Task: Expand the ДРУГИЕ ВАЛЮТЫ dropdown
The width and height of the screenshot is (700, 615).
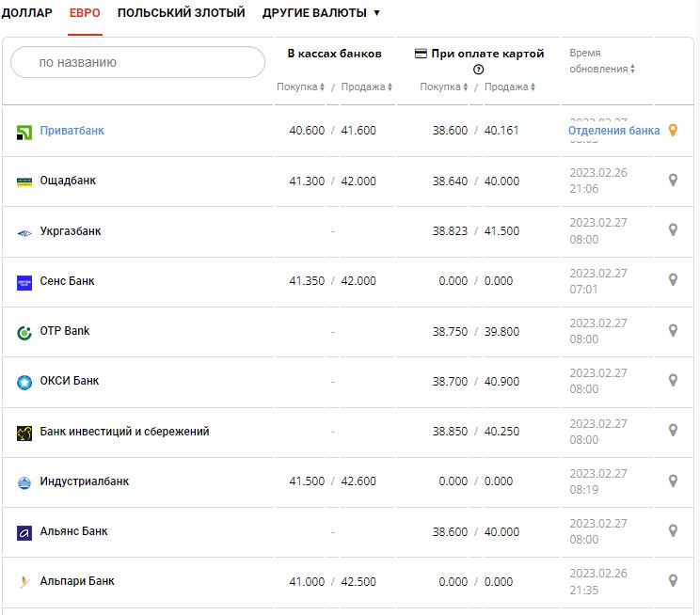Action: 322,13
